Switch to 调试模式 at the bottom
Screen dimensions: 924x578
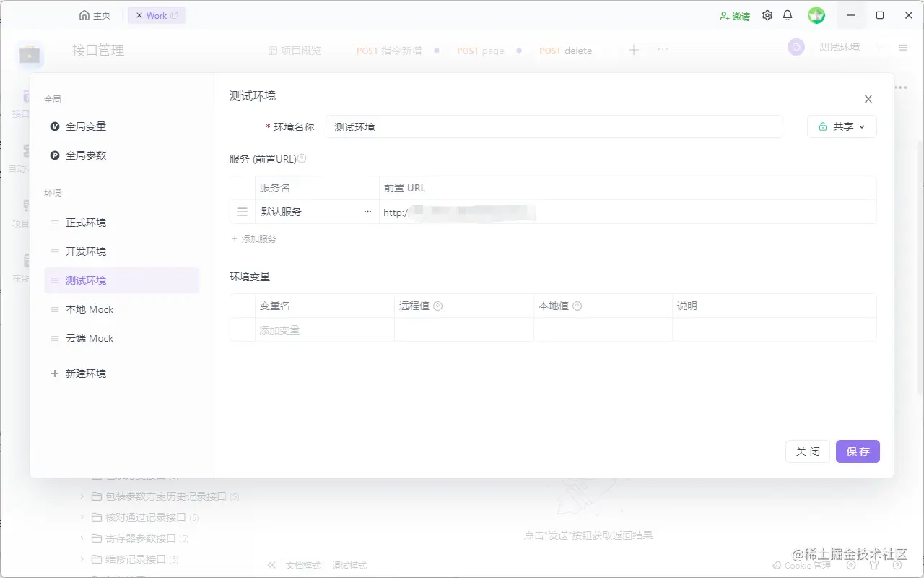tap(349, 566)
